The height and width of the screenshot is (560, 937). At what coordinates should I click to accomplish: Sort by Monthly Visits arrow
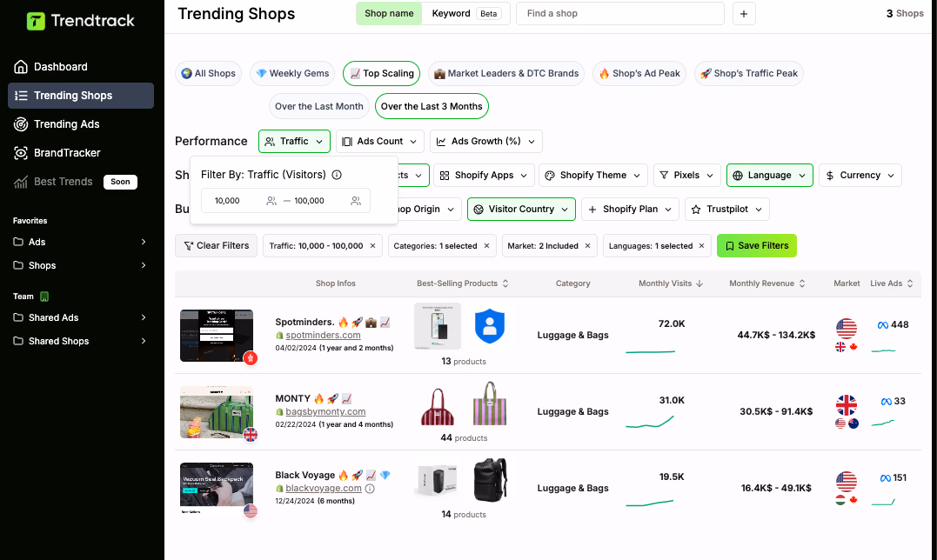tap(699, 283)
